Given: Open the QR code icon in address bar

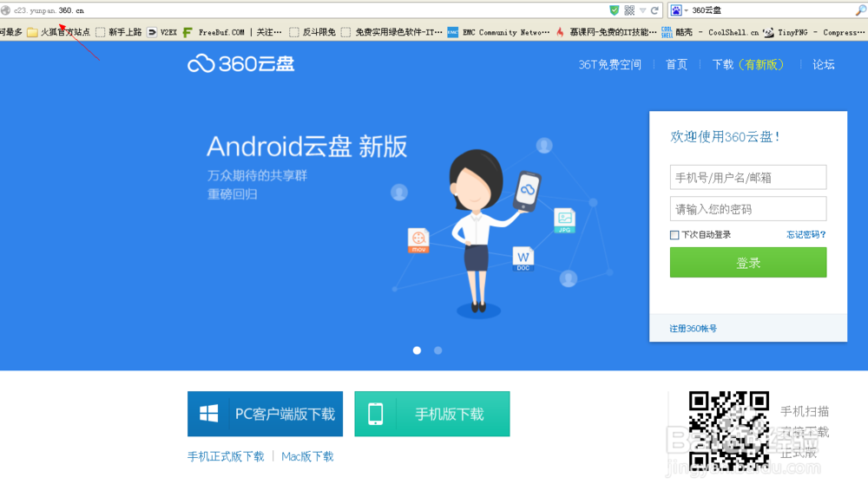Looking at the screenshot, I should point(629,10).
